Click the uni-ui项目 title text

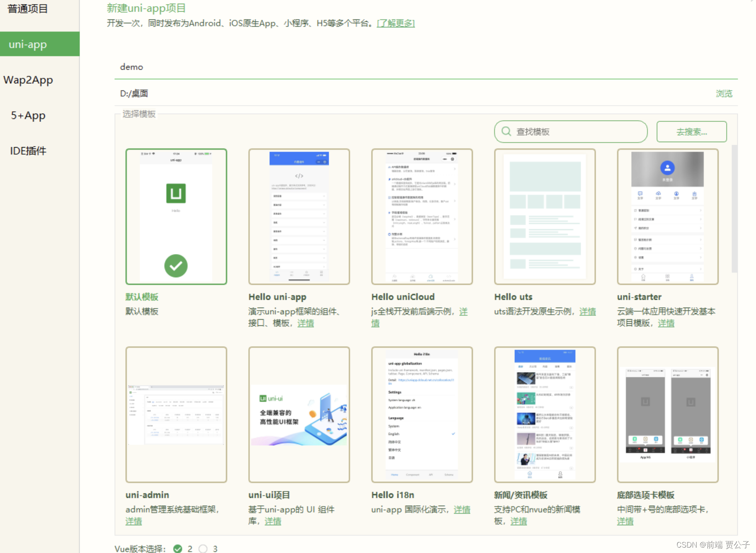coord(269,495)
